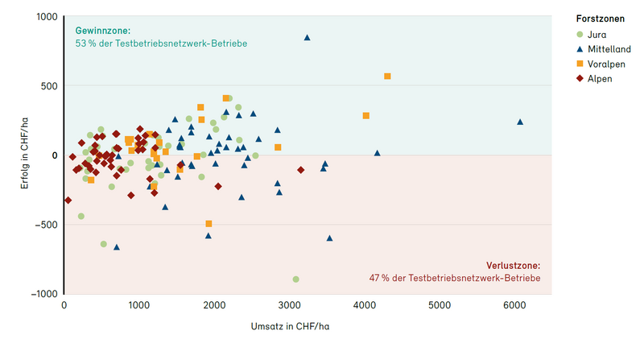Viewport: 644px width, 339px height.
Task: Click the Voralpen orange square legend marker
Action: click(581, 64)
